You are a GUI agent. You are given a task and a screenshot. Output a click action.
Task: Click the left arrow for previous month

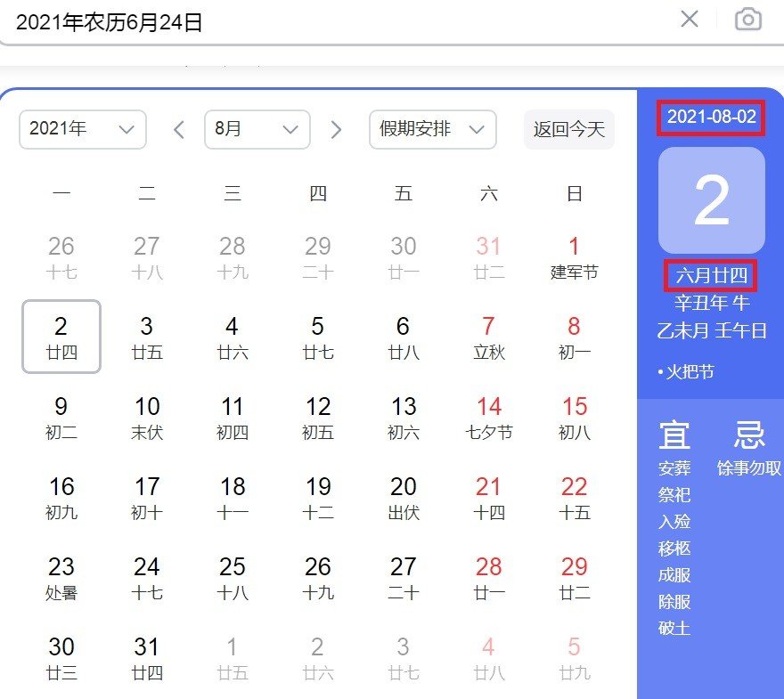[x=177, y=129]
